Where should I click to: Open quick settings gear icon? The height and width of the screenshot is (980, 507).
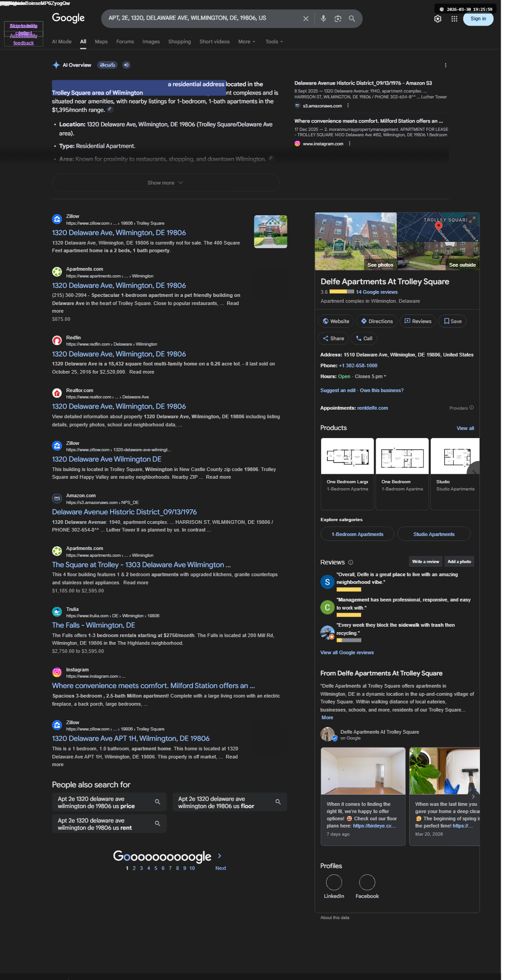click(x=438, y=18)
